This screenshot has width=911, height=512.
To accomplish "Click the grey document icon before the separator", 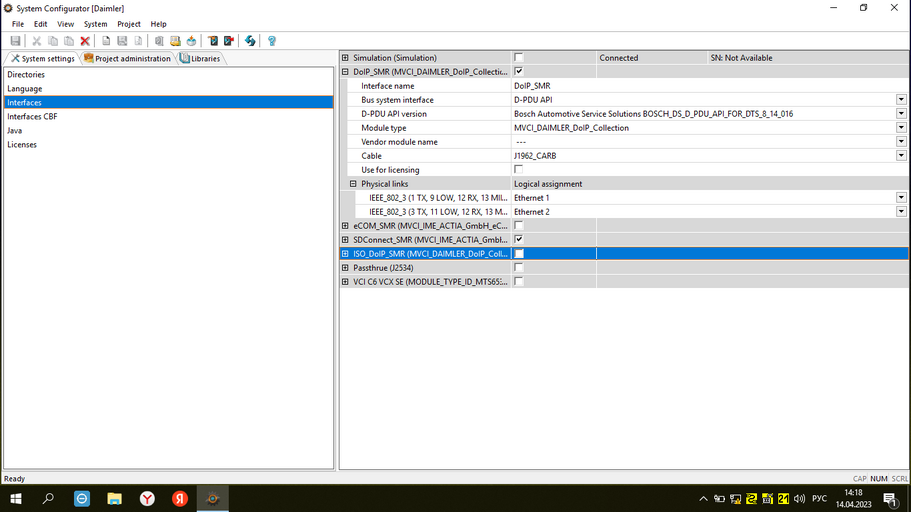I will point(138,41).
